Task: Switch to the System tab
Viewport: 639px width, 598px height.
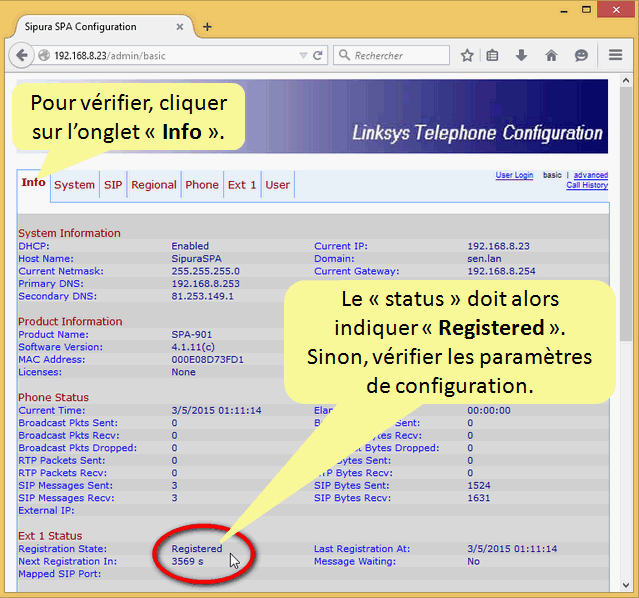Action: [x=75, y=185]
